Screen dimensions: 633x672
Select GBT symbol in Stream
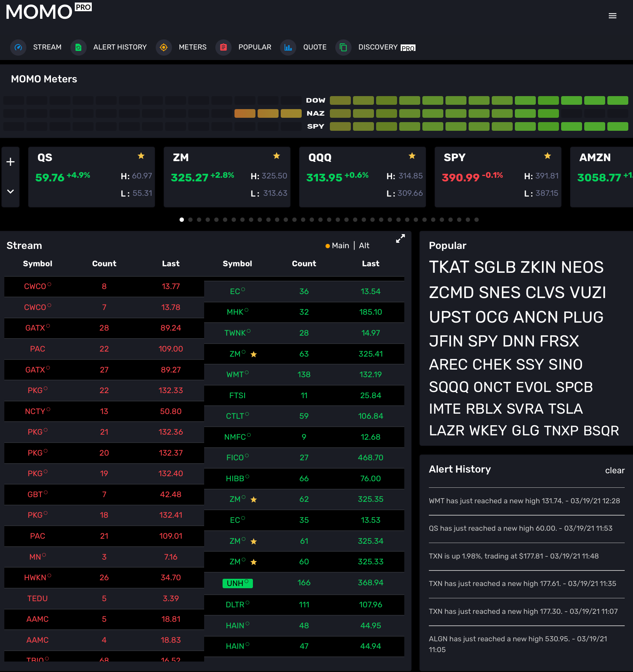(x=38, y=495)
